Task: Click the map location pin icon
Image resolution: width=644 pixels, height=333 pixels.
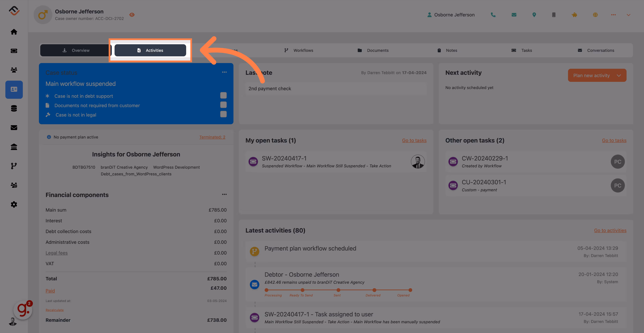Action: coord(534,15)
